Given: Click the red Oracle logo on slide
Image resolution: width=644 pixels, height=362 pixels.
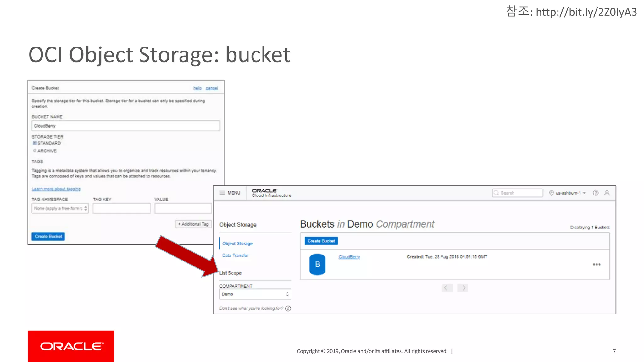Looking at the screenshot, I should [x=71, y=346].
